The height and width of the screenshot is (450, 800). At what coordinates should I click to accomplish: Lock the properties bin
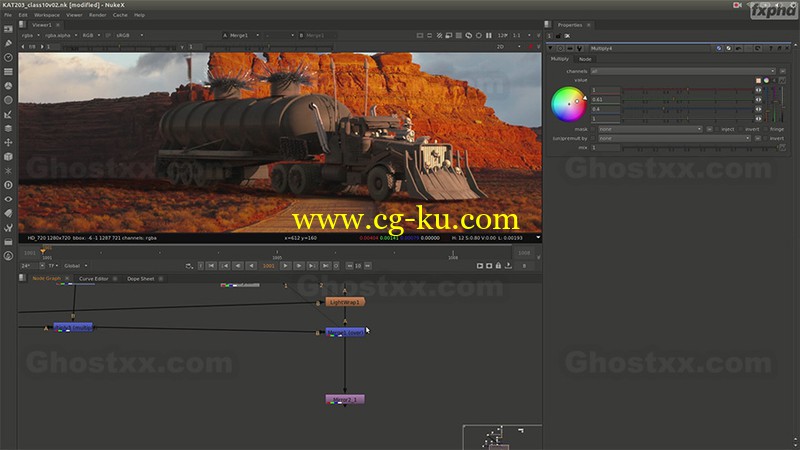pos(558,36)
